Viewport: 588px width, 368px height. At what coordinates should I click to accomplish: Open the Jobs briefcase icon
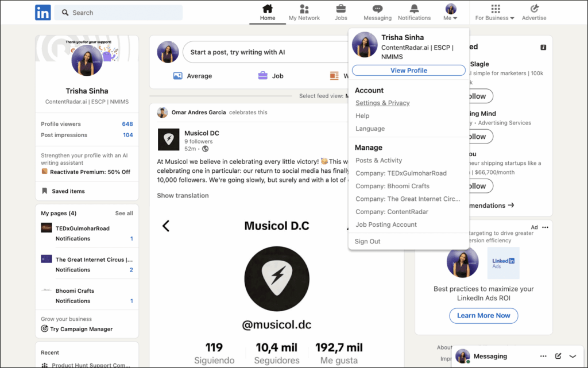coord(341,9)
